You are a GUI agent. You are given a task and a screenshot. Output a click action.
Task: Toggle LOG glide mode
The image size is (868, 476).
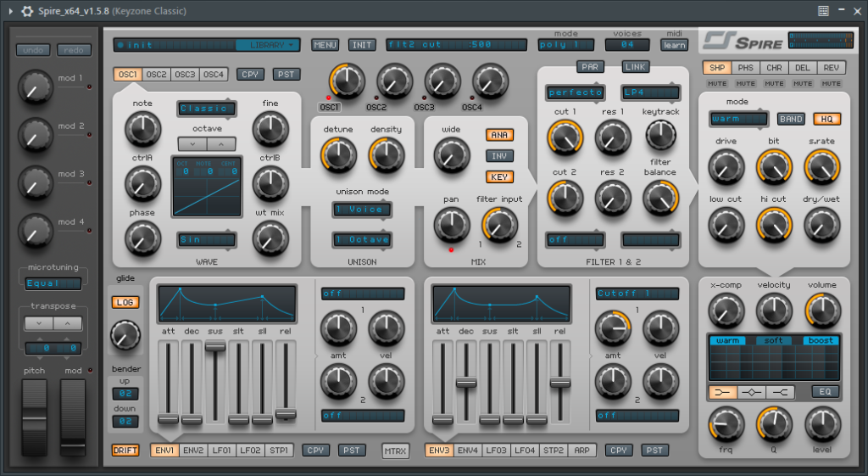click(125, 302)
